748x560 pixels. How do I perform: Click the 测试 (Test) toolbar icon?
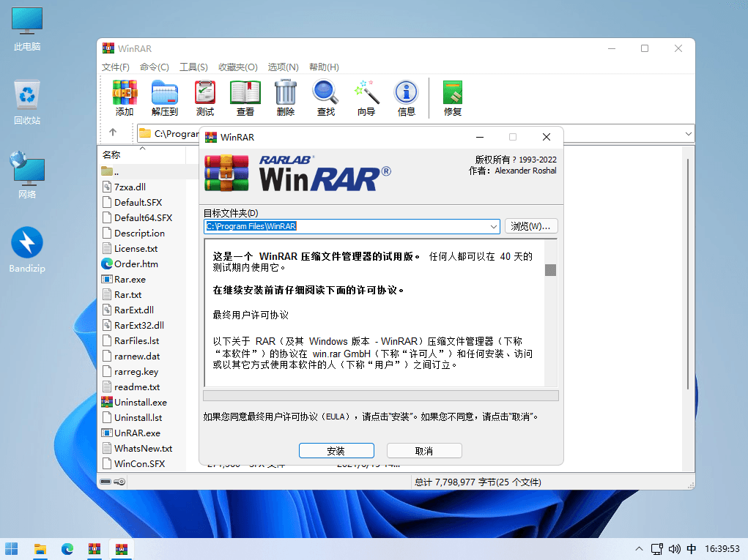[205, 98]
